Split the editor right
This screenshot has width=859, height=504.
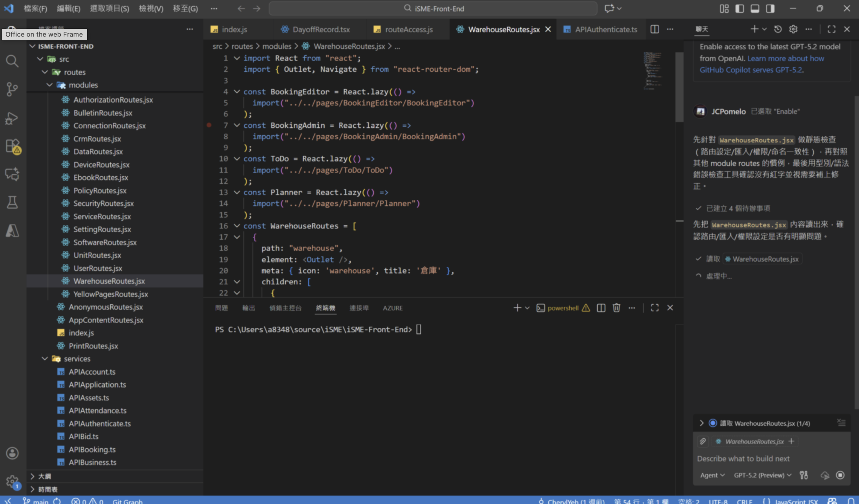654,29
